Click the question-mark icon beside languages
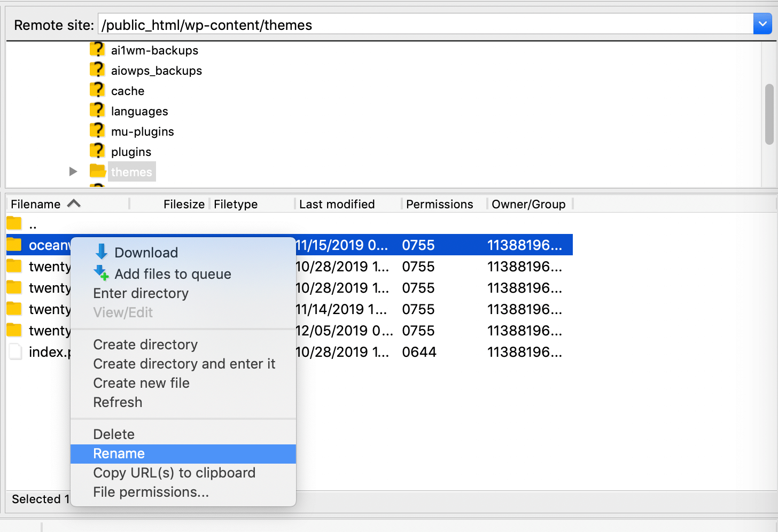778x532 pixels. point(97,111)
